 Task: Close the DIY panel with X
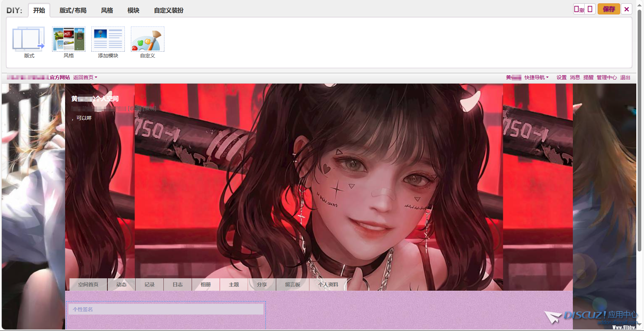point(626,9)
